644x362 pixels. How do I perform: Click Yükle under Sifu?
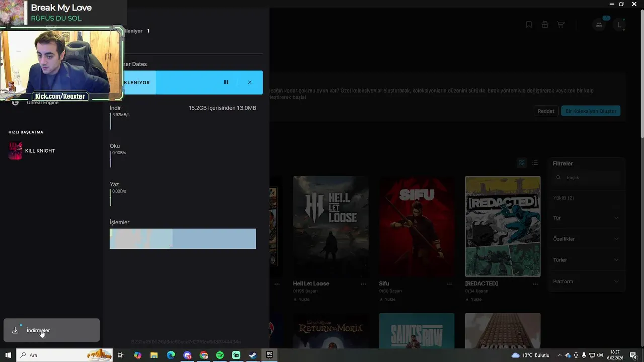[x=387, y=299]
